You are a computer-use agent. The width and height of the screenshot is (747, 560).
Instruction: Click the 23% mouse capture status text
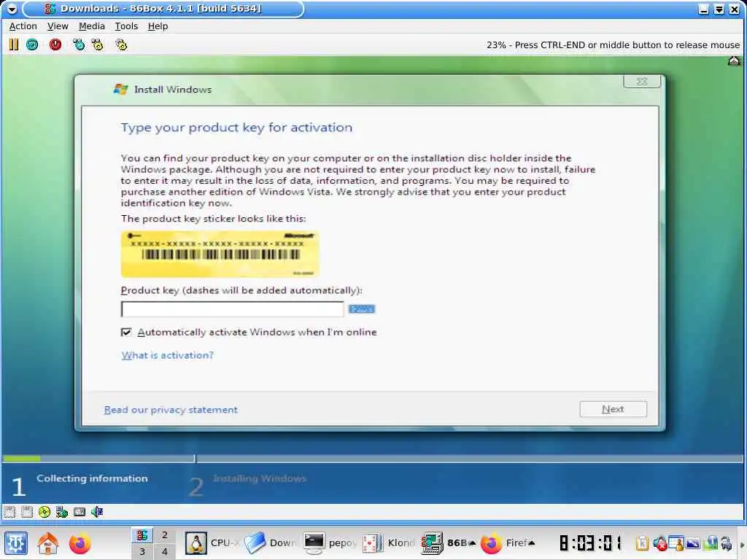(613, 44)
